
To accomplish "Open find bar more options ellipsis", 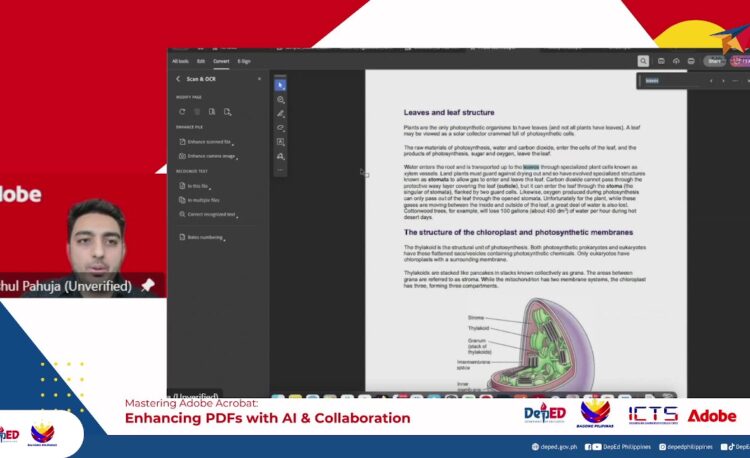I will pyautogui.click(x=735, y=81).
